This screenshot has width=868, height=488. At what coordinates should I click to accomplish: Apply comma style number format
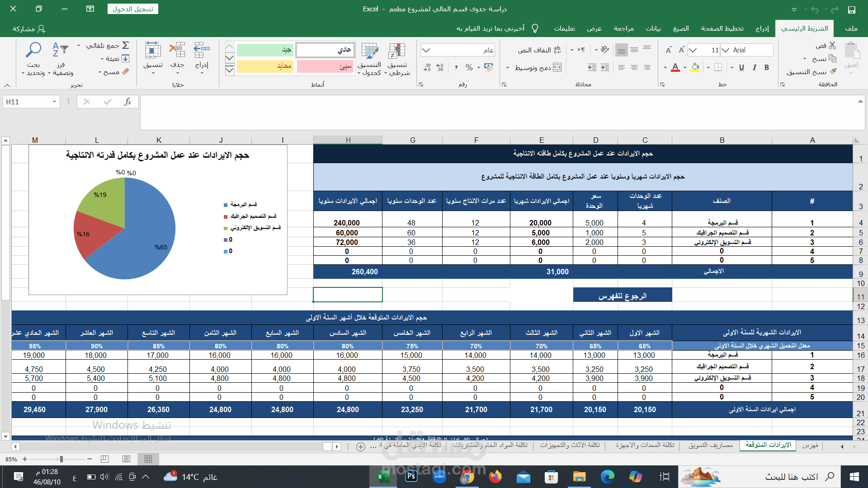click(x=457, y=67)
